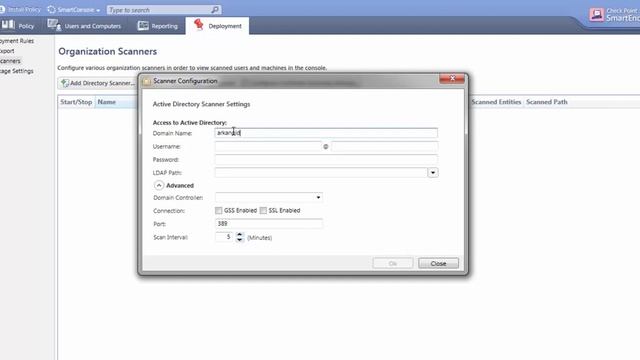Click the Scanner Configuration title icon
This screenshot has width=640, height=360.
[x=146, y=81]
